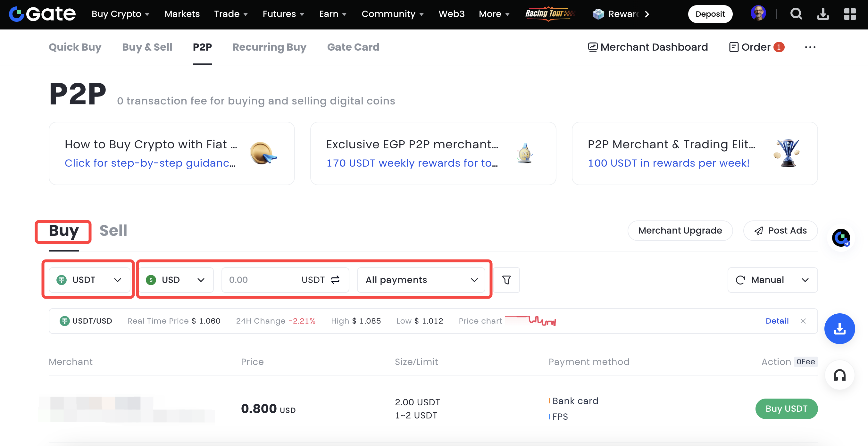The height and width of the screenshot is (446, 868).
Task: Expand the All payments dropdown
Action: click(421, 280)
